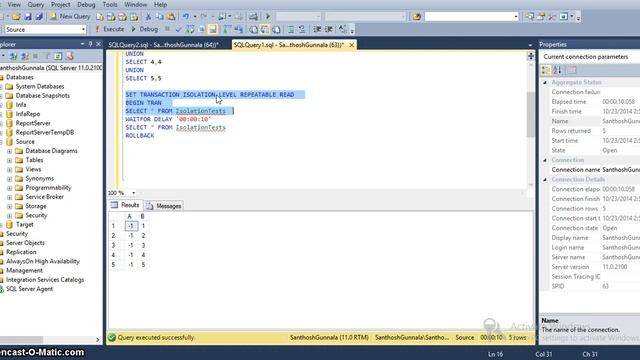Open the Messages tab
Screen dimensions: 640x360
pyautogui.click(x=164, y=206)
